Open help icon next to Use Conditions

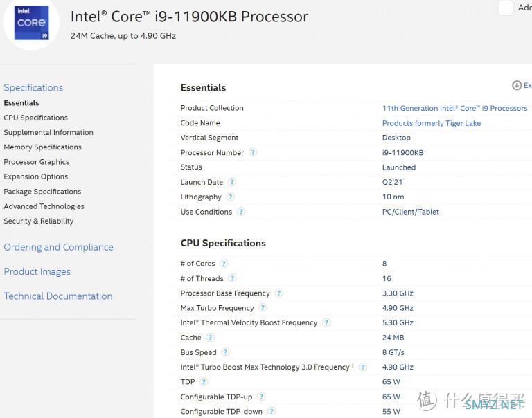241,212
